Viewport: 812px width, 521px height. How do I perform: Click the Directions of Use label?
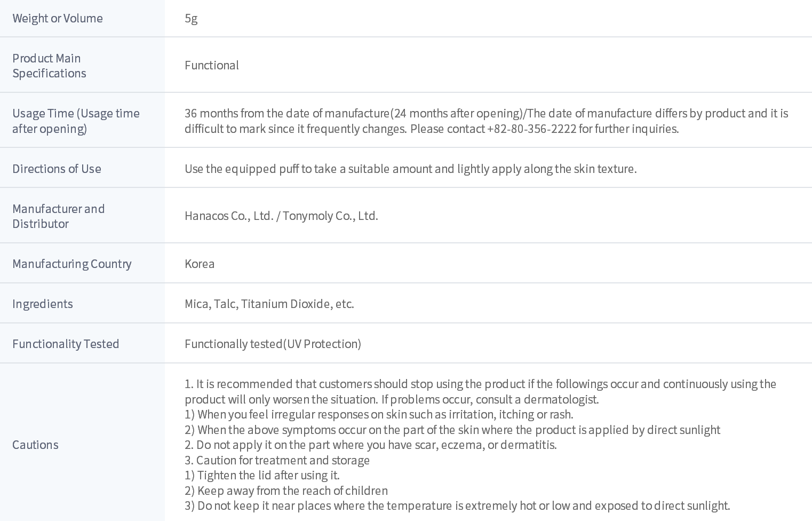tap(57, 169)
